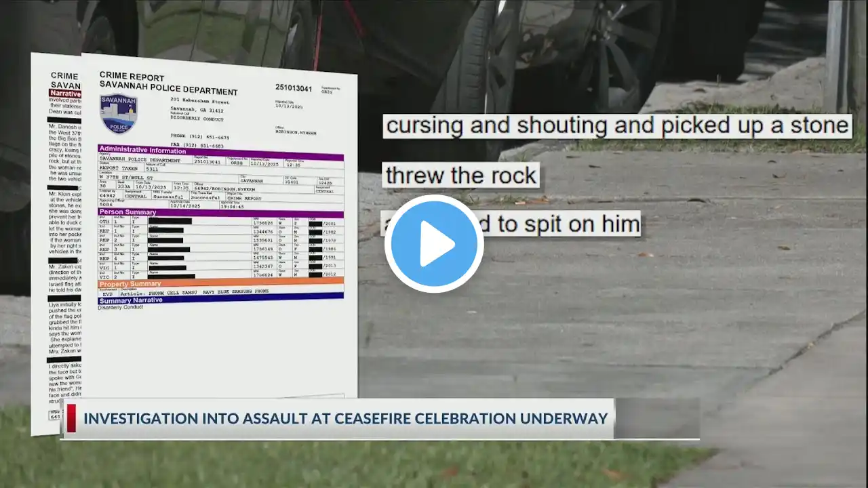
Task: Click the "Crime Report Savannah Police Department" title
Action: pos(168,83)
